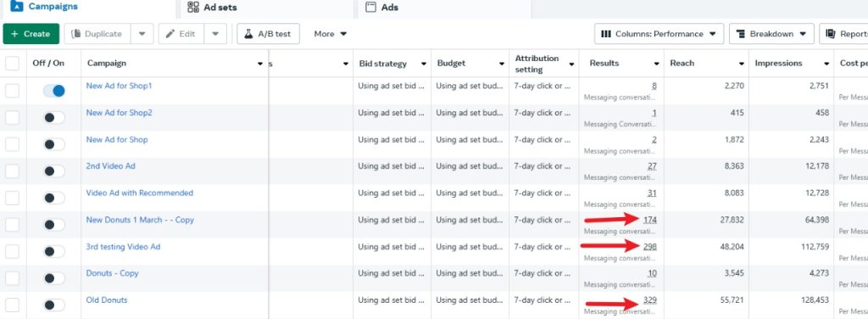Open Columns: Performance dropdown
This screenshot has width=868, height=319.
[x=659, y=34]
